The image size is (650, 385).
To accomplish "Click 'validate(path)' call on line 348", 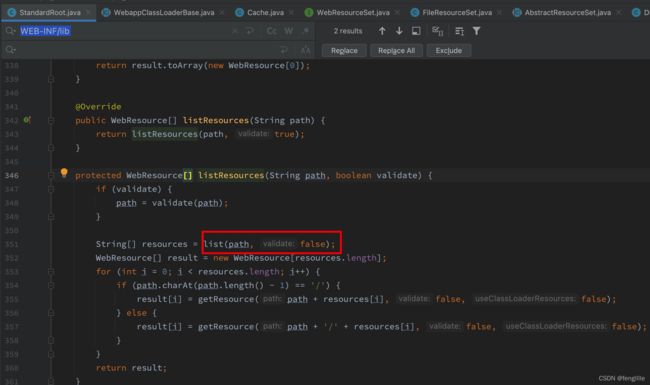I will point(187,203).
